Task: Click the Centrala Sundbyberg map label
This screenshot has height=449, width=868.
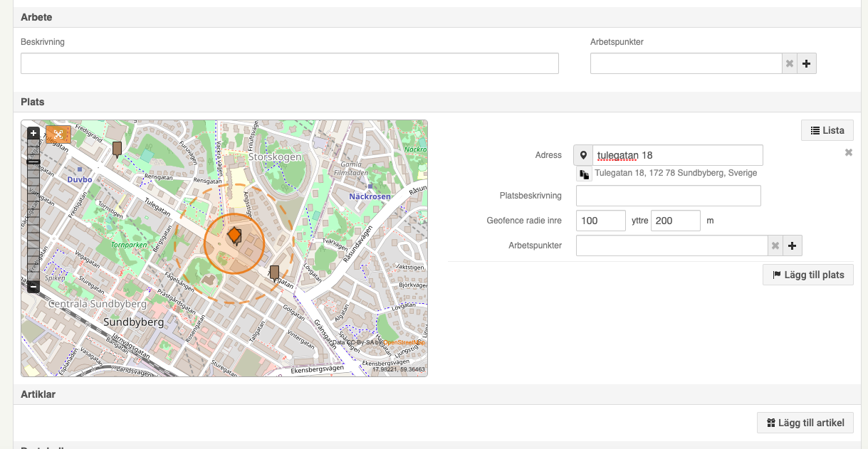Action: (97, 304)
